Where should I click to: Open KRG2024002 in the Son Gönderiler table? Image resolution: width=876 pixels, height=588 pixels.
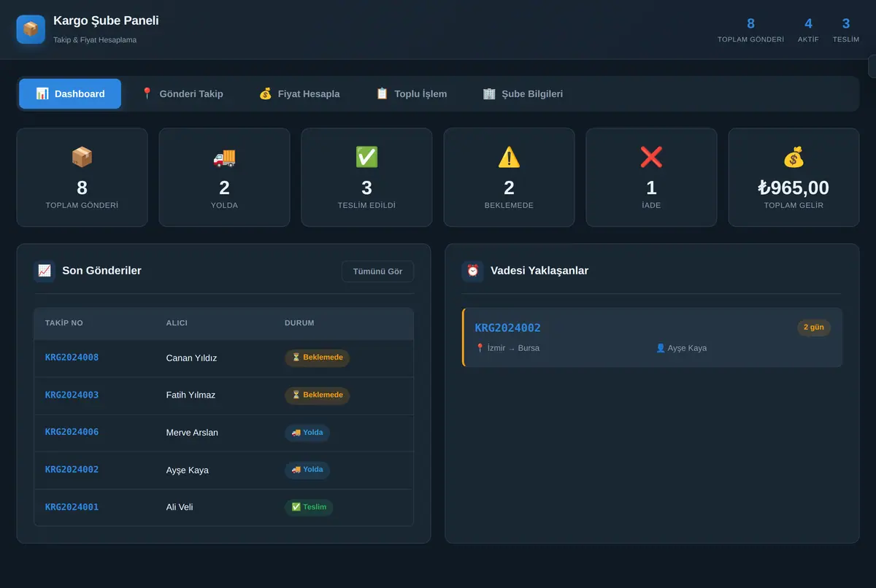pyautogui.click(x=72, y=469)
